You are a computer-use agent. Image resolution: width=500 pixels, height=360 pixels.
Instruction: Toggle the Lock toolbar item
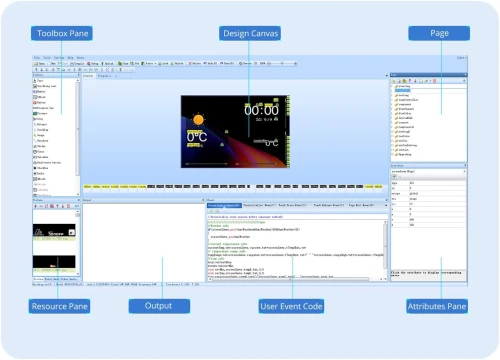163,63
